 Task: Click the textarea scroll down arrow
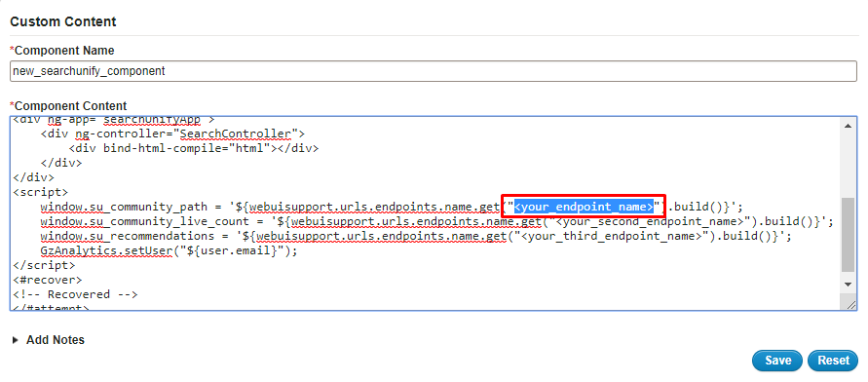click(849, 285)
